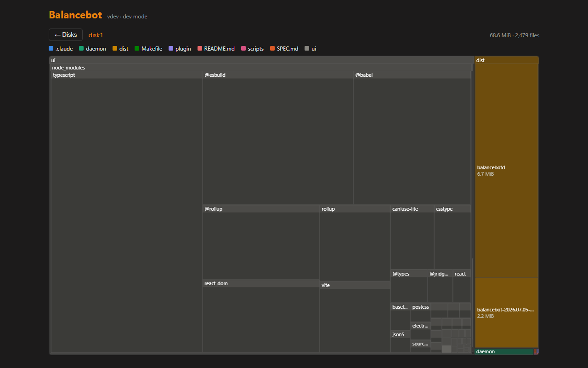
Task: Click the disk1 breadcrumb label
Action: click(96, 35)
